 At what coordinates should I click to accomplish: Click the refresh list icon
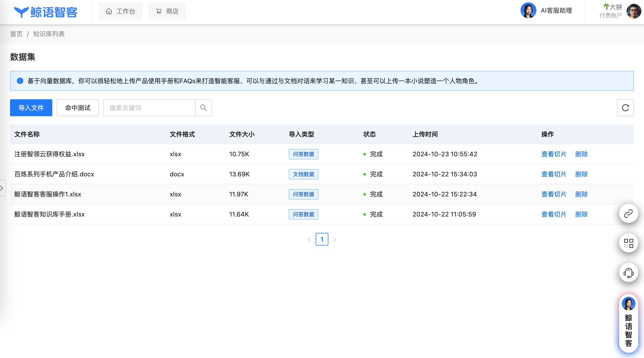(625, 108)
